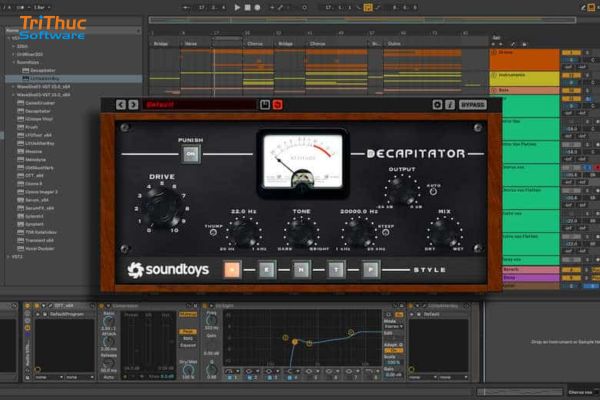The width and height of the screenshot is (600, 400).
Task: Select style P on Decapitator
Action: (370, 269)
